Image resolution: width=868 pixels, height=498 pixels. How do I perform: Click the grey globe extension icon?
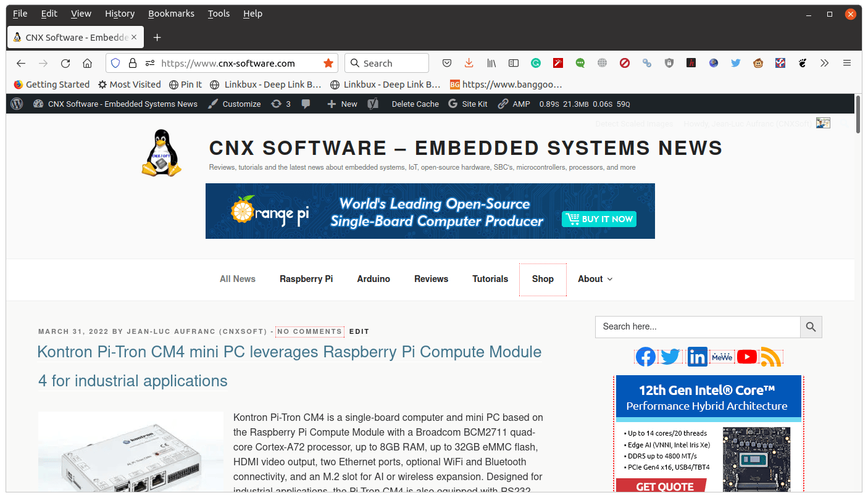pyautogui.click(x=603, y=63)
